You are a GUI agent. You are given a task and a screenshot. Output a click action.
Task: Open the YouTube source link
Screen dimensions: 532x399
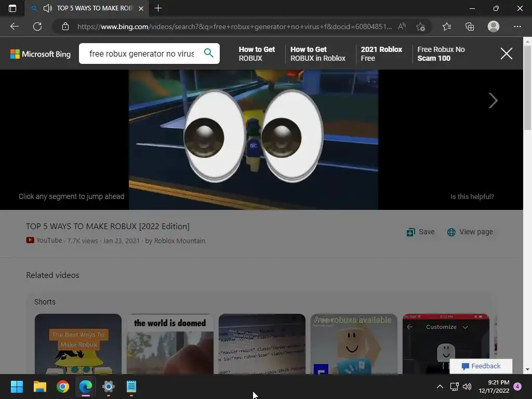[44, 241]
